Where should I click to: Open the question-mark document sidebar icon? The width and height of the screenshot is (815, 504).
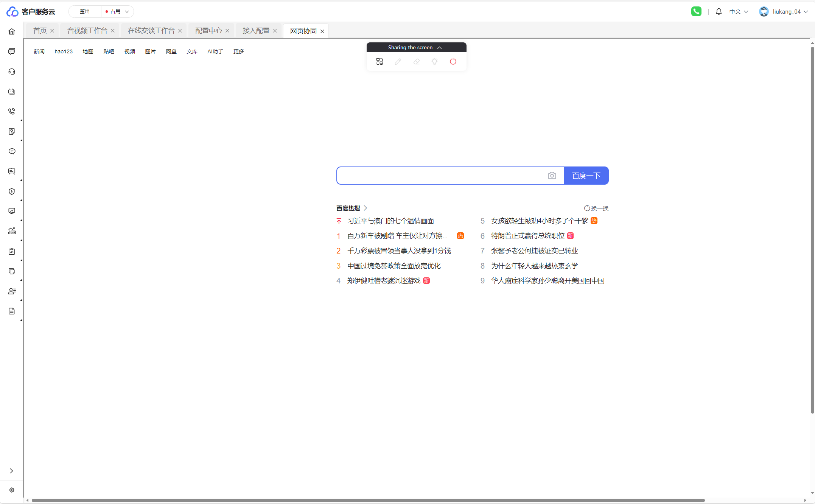coord(12,131)
